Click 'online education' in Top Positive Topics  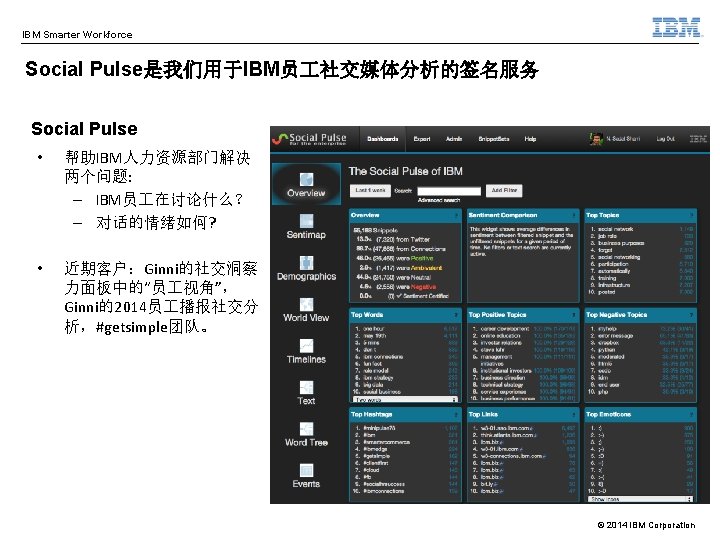pyautogui.click(x=500, y=336)
